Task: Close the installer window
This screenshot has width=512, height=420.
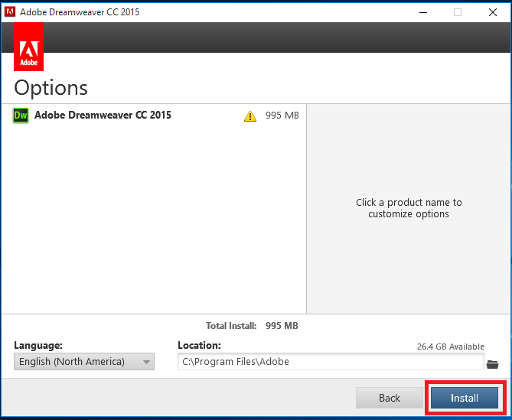Action: tap(493, 12)
